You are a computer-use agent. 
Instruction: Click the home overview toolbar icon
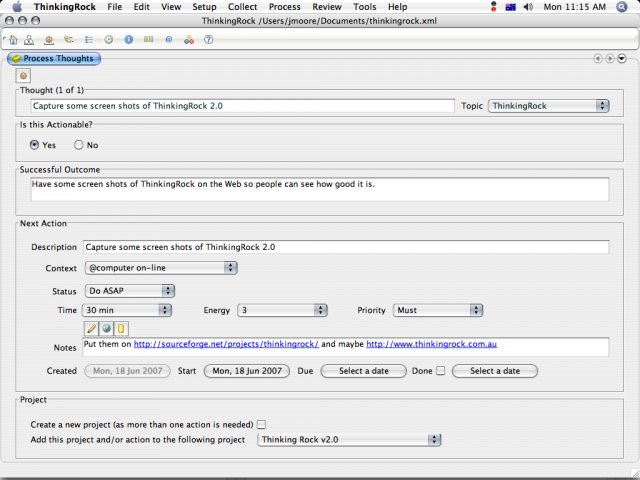pyautogui.click(x=13, y=40)
